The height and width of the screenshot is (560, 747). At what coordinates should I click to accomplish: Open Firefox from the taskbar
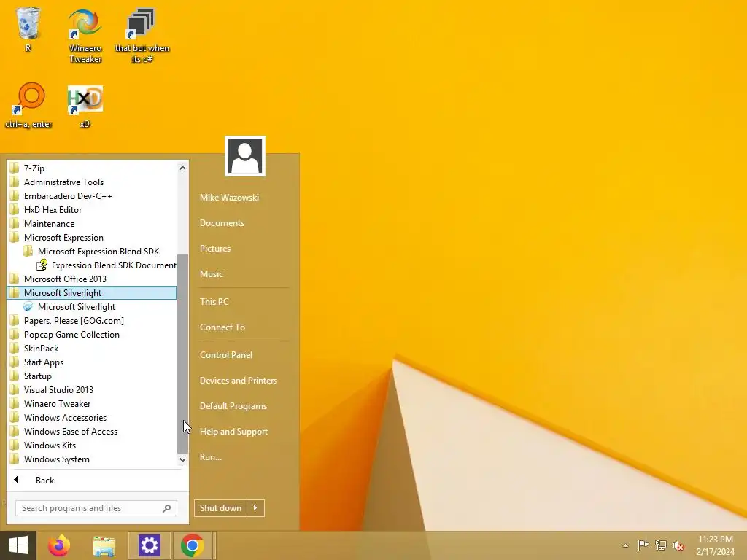click(59, 545)
